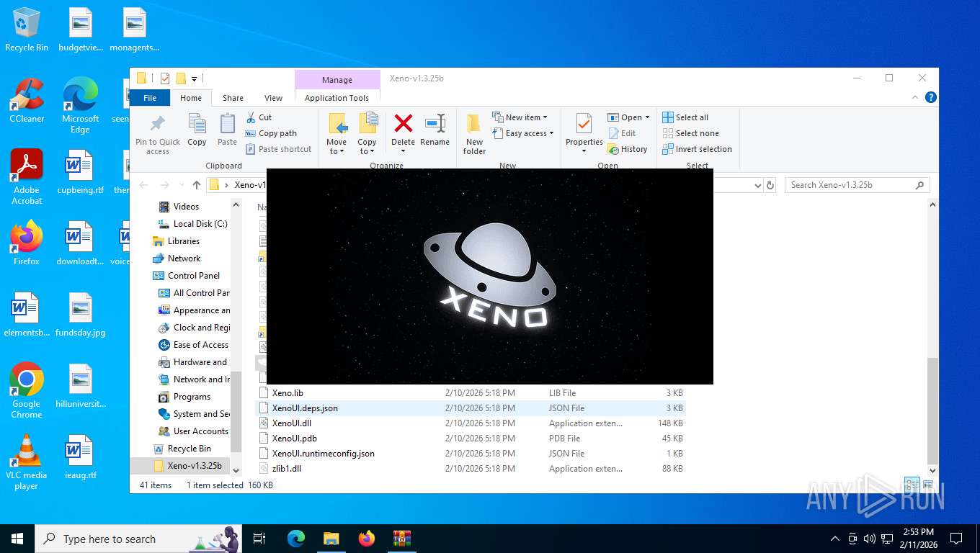Click the Xeno splash screen image
980x553 pixels.
point(490,276)
